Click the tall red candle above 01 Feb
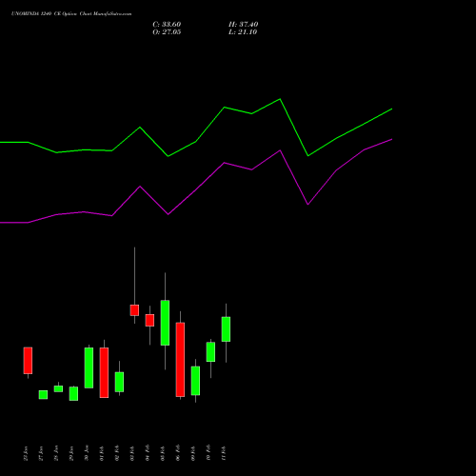Screen dimensions: 476x476 [x=104, y=372]
